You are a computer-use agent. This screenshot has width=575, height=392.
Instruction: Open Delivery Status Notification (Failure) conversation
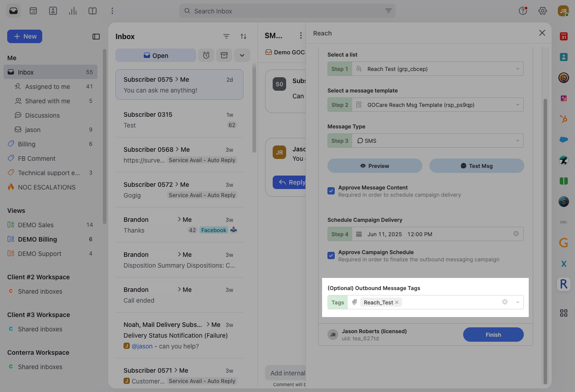(180, 335)
